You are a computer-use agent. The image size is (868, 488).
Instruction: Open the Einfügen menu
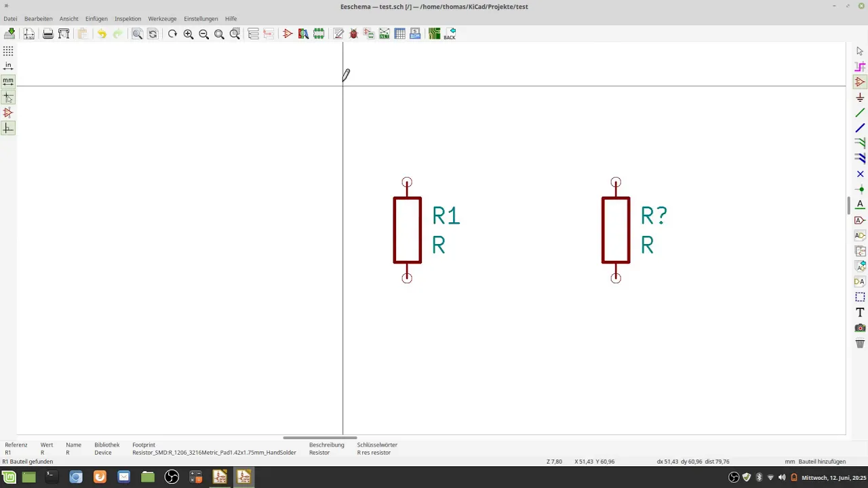pos(96,19)
